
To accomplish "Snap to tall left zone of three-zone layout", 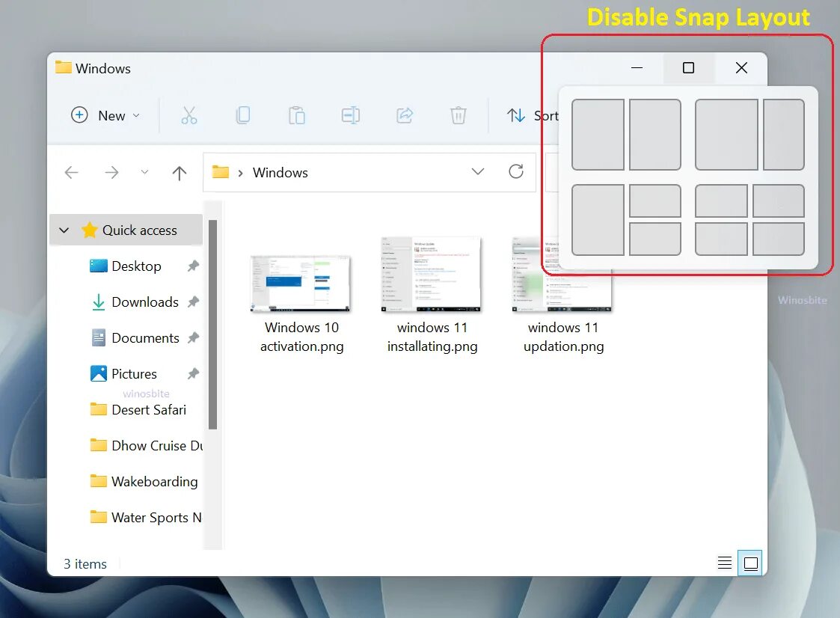I will pos(598,220).
